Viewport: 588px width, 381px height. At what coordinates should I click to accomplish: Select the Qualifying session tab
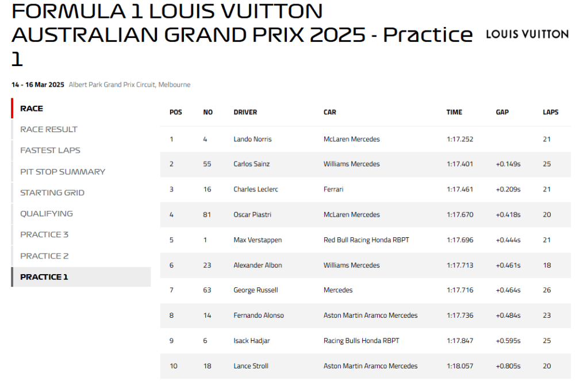click(47, 214)
